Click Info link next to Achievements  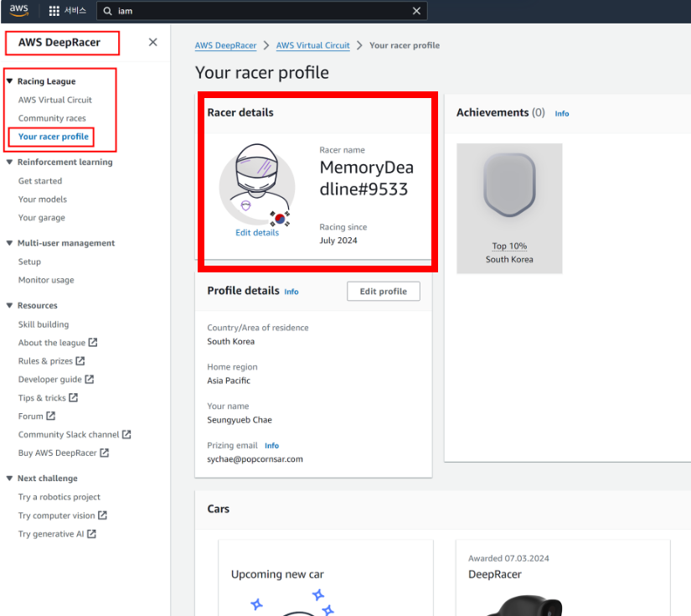click(x=562, y=114)
